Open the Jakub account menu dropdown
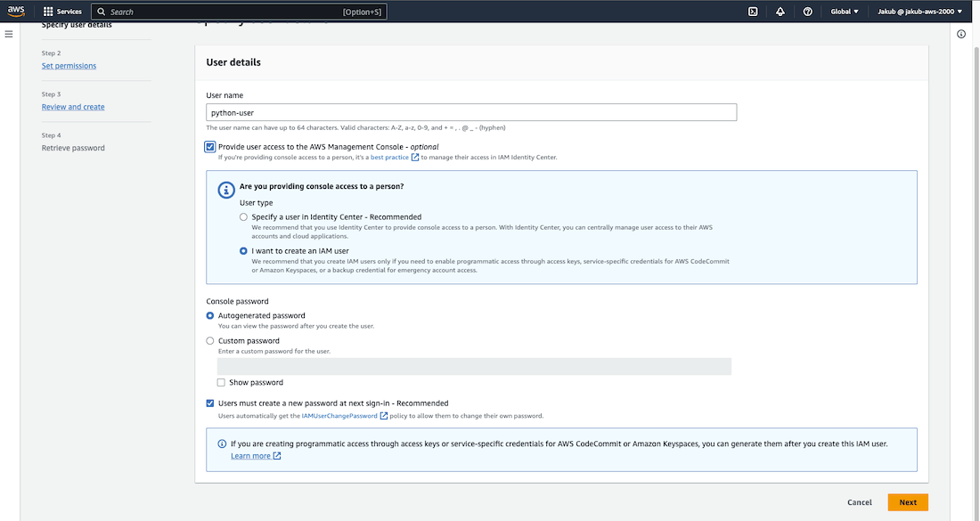 917,12
